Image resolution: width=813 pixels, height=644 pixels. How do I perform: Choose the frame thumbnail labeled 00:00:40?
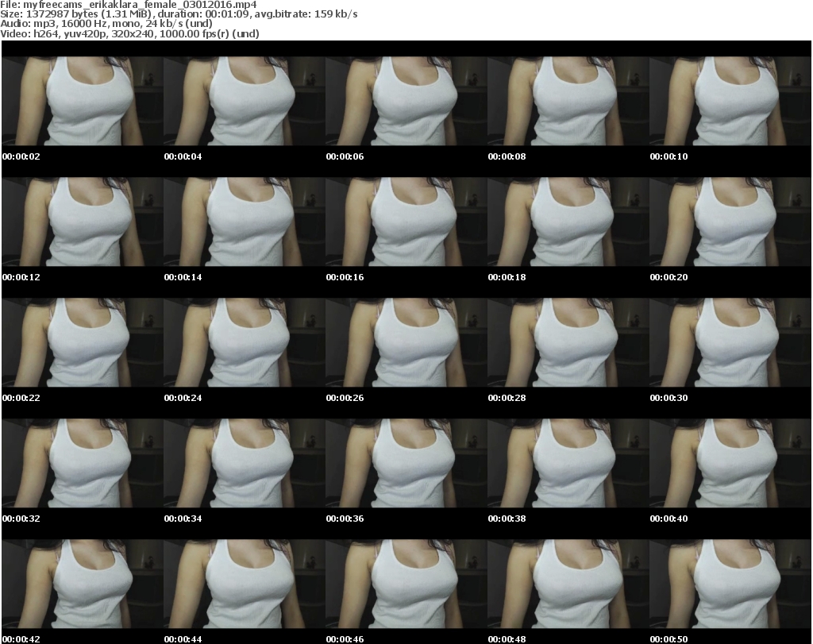(x=730, y=463)
